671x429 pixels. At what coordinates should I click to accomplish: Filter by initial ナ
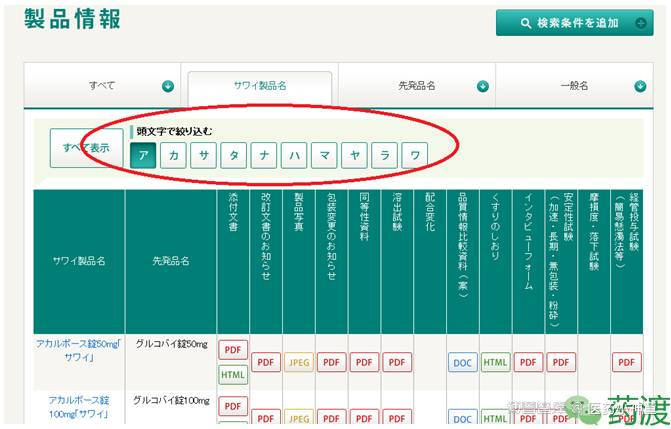[264, 155]
